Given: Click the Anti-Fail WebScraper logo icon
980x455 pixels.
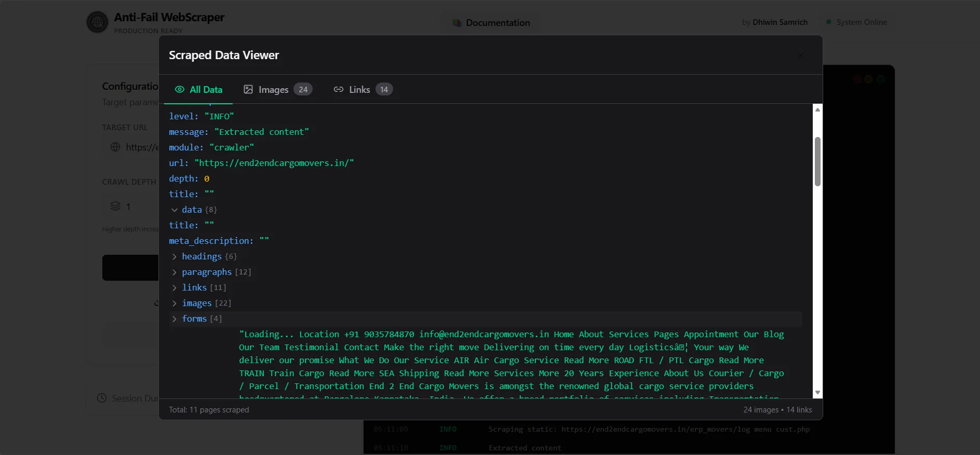Looking at the screenshot, I should [x=97, y=22].
